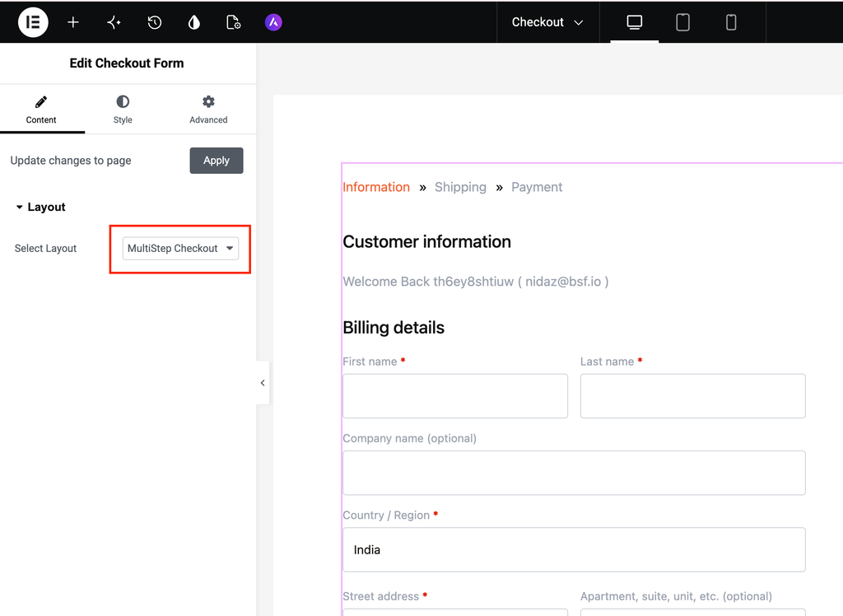Click the Welcome Back account text
Screen dimensions: 843x616
click(x=476, y=282)
